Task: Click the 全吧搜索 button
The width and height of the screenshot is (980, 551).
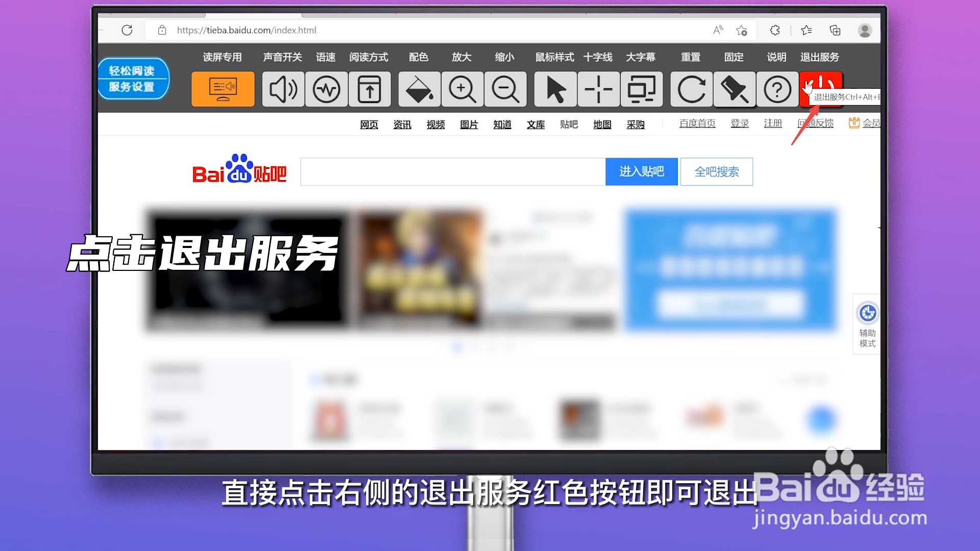Action: click(x=717, y=172)
